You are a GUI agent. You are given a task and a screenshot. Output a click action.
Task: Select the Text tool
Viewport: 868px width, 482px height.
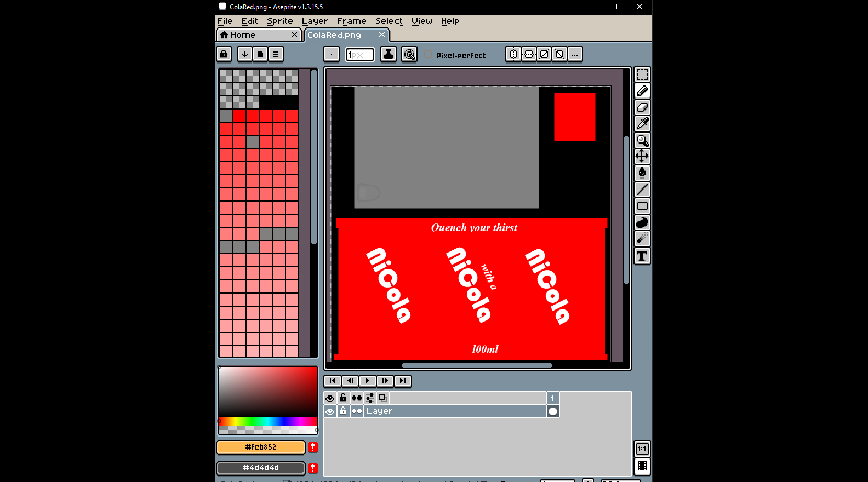(642, 256)
